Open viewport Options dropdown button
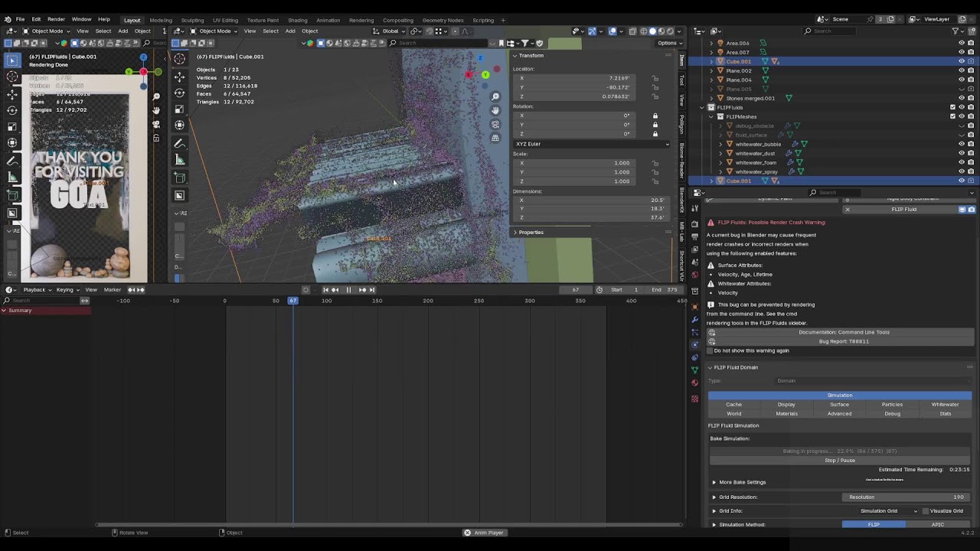Screen dimensions: 980x551 (668, 43)
